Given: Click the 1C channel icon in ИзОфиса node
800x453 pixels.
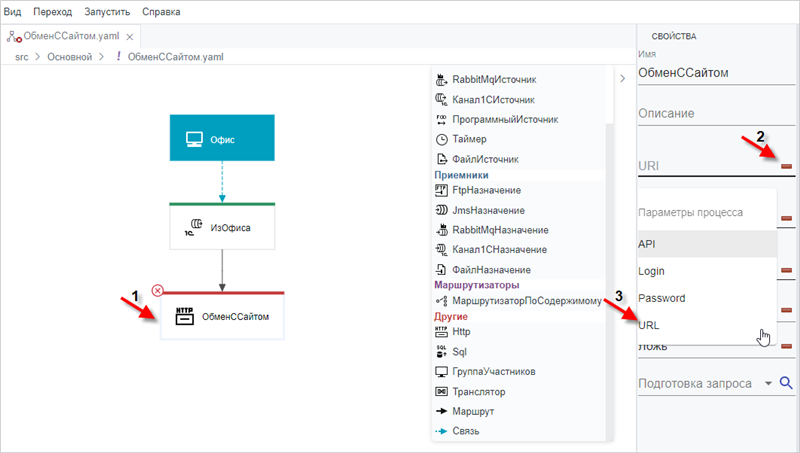Looking at the screenshot, I should click(193, 227).
